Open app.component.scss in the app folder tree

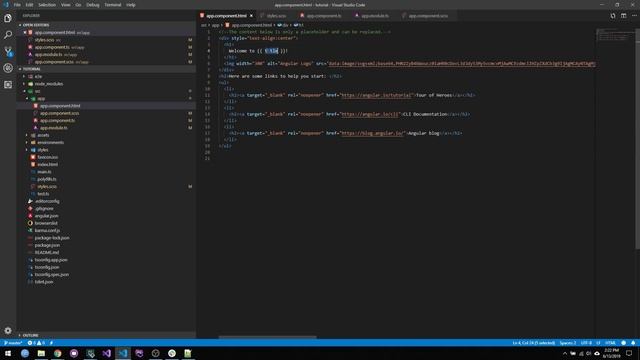pyautogui.click(x=60, y=113)
